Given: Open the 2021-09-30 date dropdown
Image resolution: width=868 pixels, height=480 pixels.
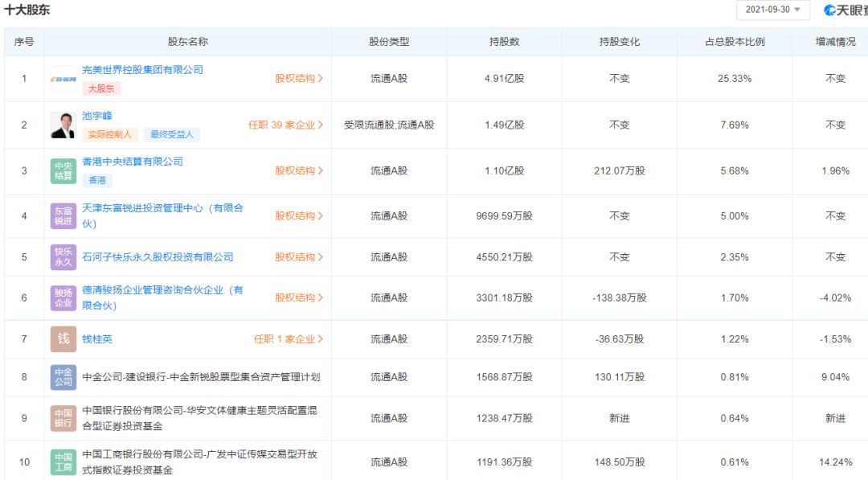Looking at the screenshot, I should pyautogui.click(x=773, y=10).
